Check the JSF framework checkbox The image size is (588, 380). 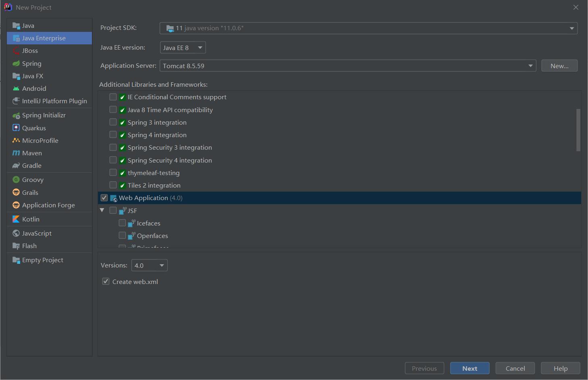[113, 210]
